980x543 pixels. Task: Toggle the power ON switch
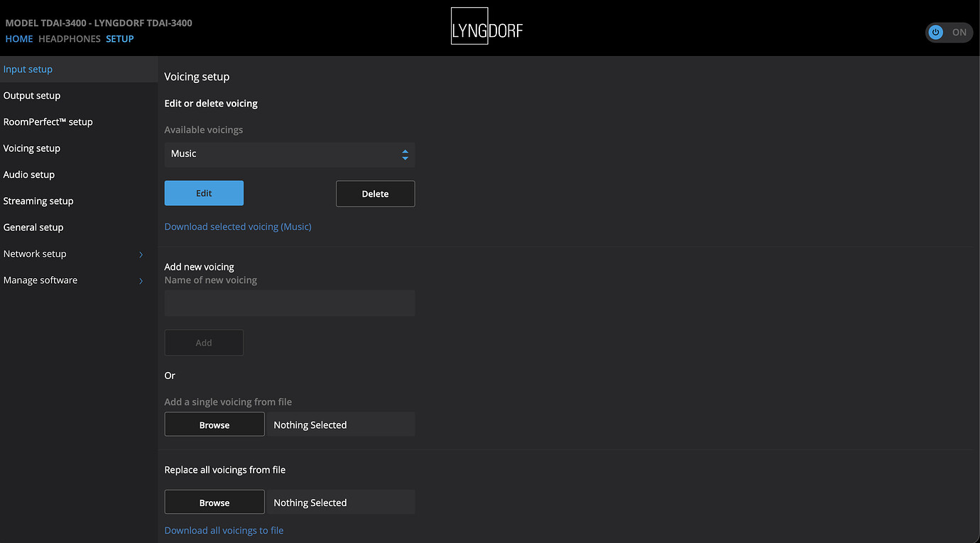[x=949, y=32]
